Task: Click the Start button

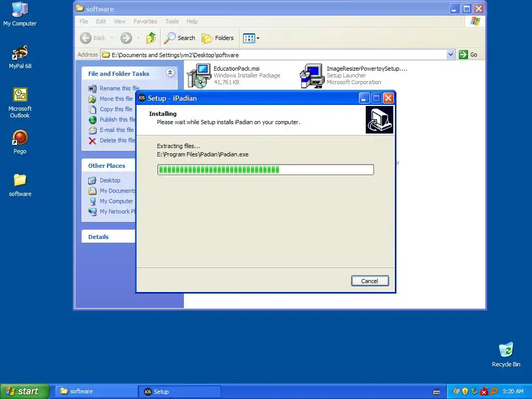Action: 24,391
